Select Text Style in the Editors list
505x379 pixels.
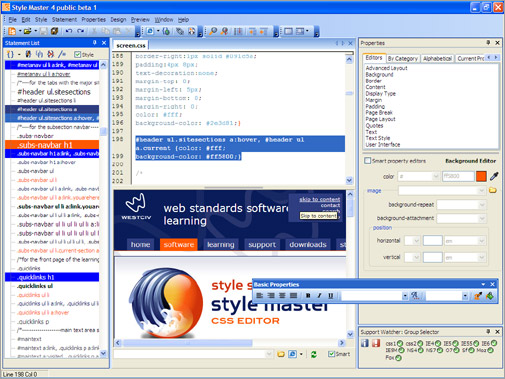378,138
